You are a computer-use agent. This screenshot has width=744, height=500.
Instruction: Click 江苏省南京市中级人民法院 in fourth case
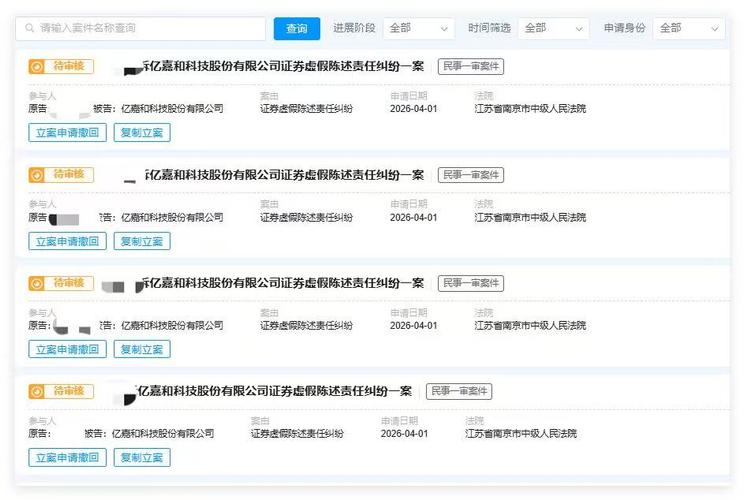(x=521, y=434)
